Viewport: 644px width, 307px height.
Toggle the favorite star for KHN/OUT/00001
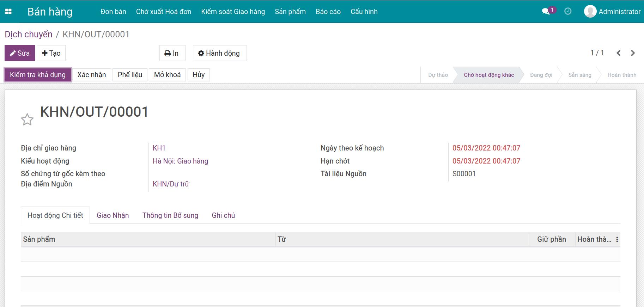tap(27, 120)
